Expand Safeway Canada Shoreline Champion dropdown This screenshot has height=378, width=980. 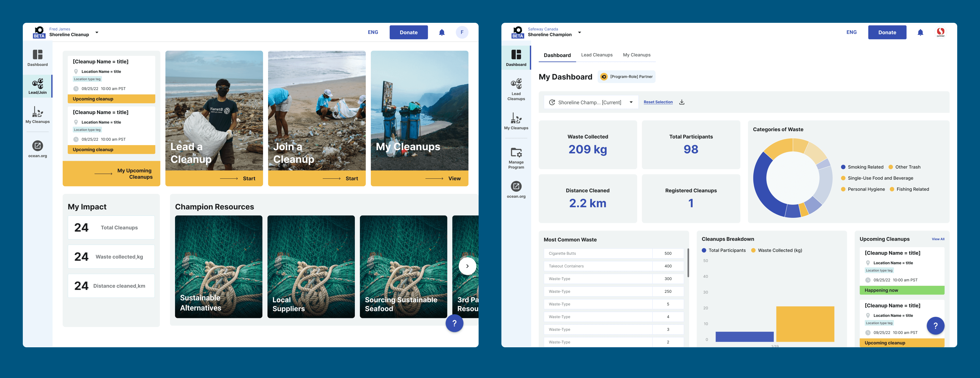pos(579,32)
